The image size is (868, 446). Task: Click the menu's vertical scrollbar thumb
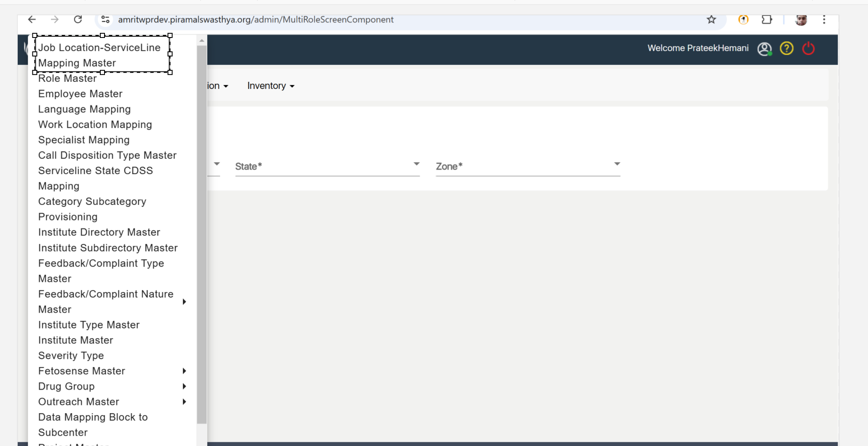[202, 234]
